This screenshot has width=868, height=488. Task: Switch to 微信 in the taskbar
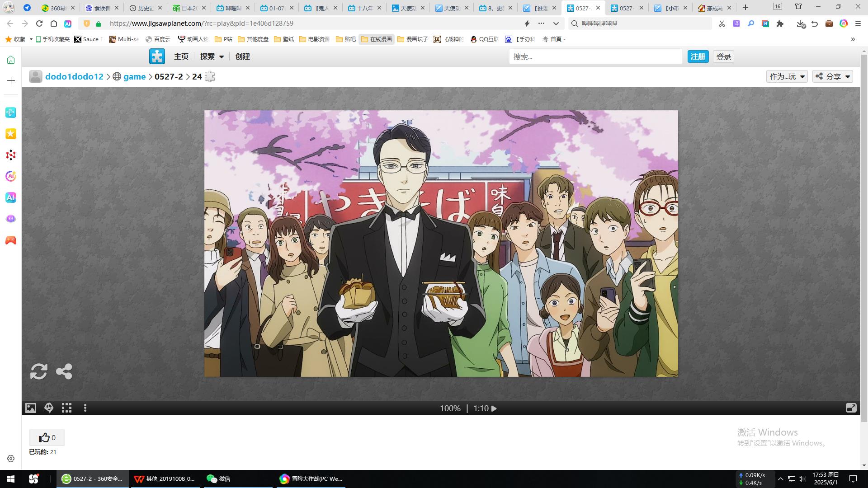(237, 479)
